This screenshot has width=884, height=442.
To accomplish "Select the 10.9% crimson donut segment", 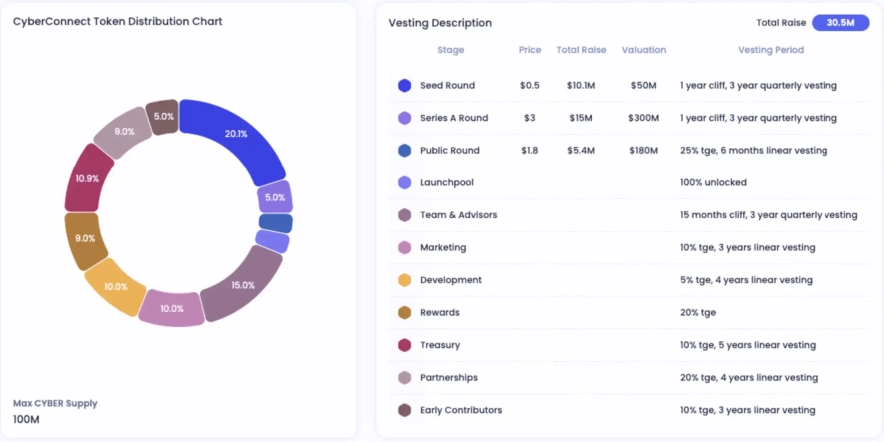I will 88,178.
